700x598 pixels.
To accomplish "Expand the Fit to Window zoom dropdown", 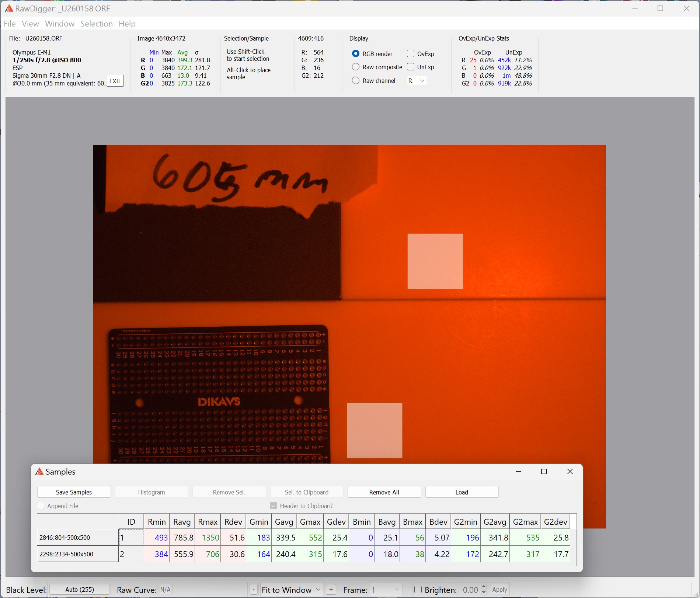I will (x=291, y=590).
